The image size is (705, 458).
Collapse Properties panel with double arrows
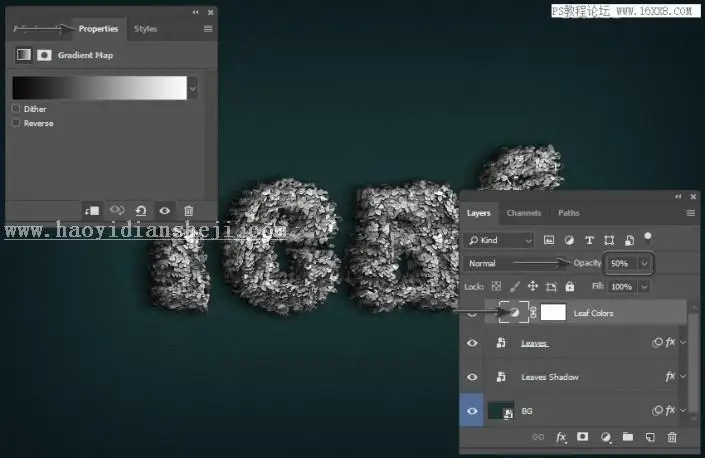click(195, 12)
